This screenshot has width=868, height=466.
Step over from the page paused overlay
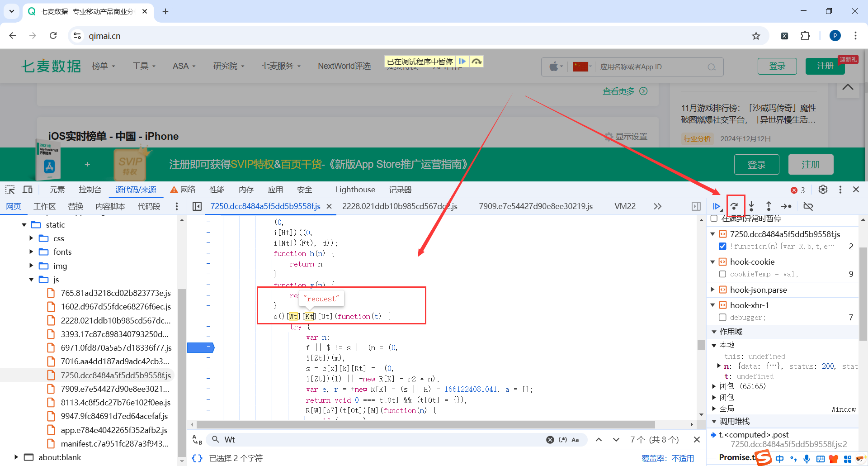pyautogui.click(x=476, y=61)
